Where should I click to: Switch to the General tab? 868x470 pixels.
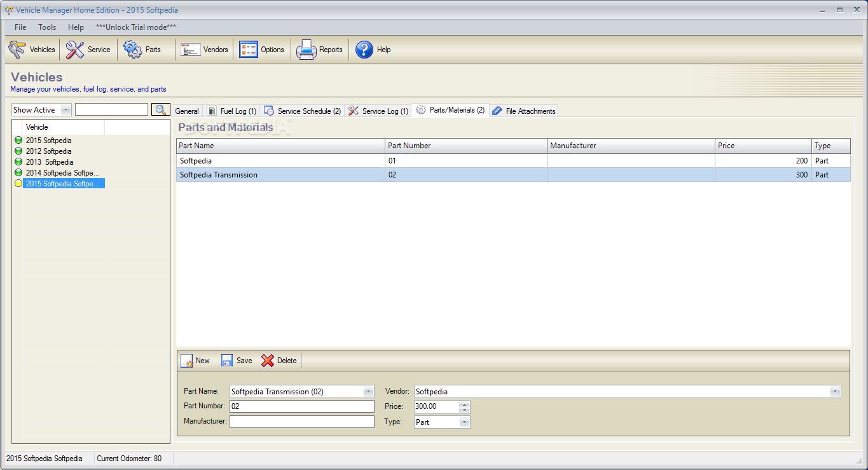(x=187, y=111)
